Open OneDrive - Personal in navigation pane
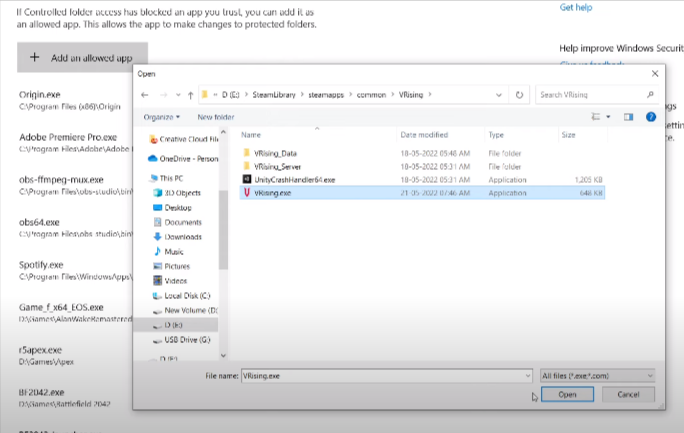 [x=183, y=159]
